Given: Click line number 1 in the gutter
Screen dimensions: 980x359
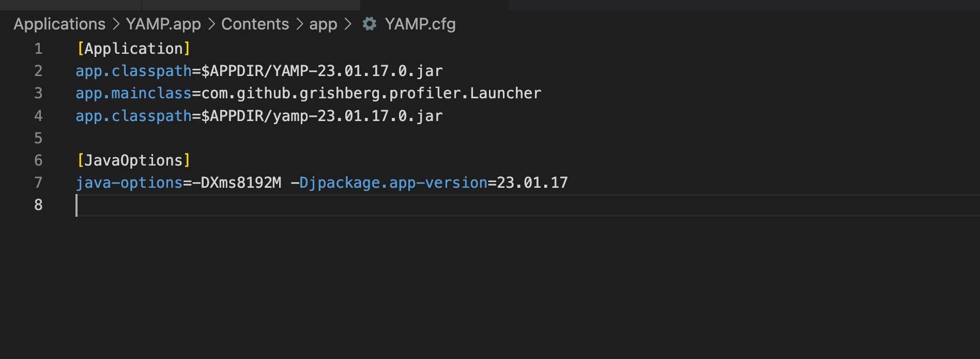Looking at the screenshot, I should coord(38,48).
